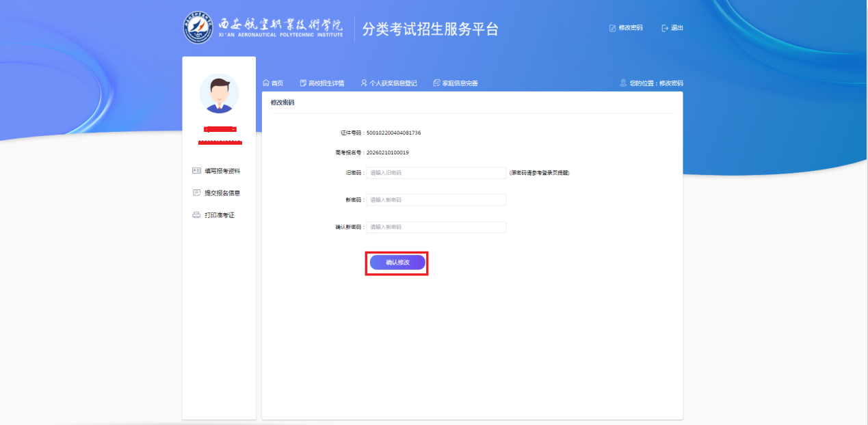This screenshot has height=425, width=868.
Task: Click the 退出 logout icon
Action: click(665, 28)
